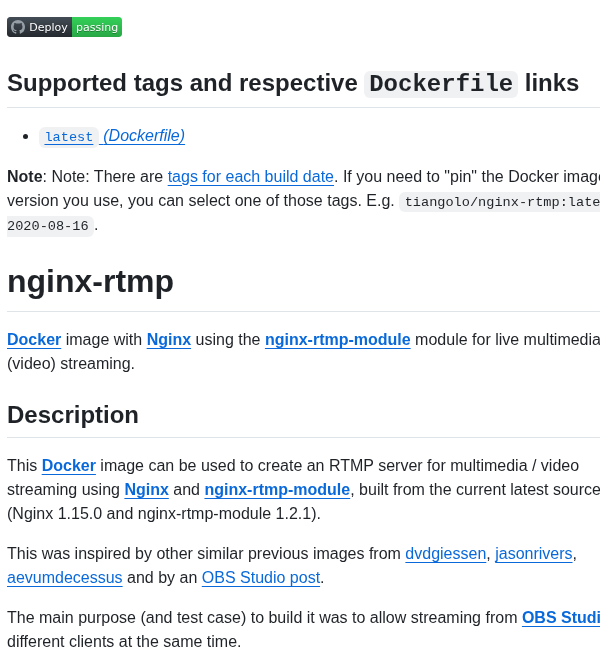Viewport: 600px width, 660px height.
Task: Click the "2020-08-16" code snippet
Action: [48, 226]
